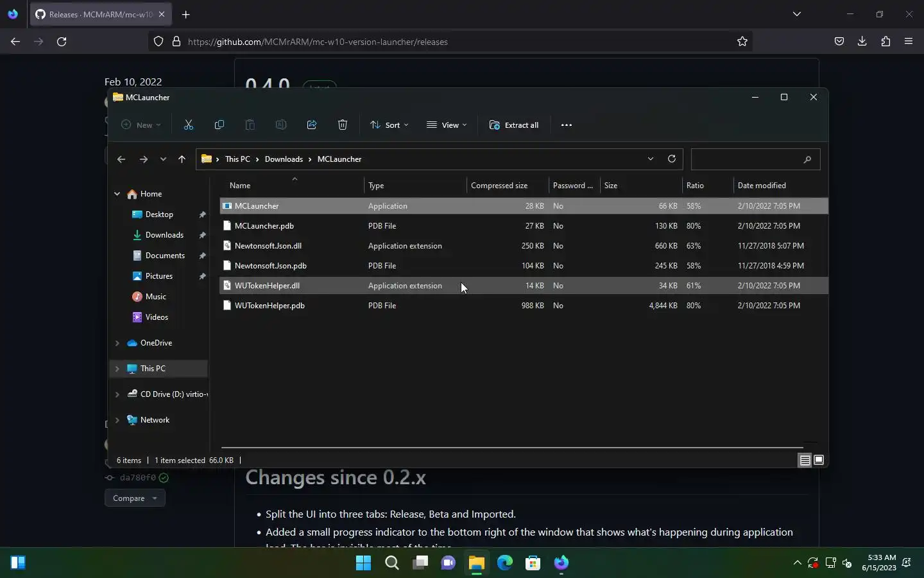
Task: Go back in File Explorer navigation
Action: click(121, 159)
